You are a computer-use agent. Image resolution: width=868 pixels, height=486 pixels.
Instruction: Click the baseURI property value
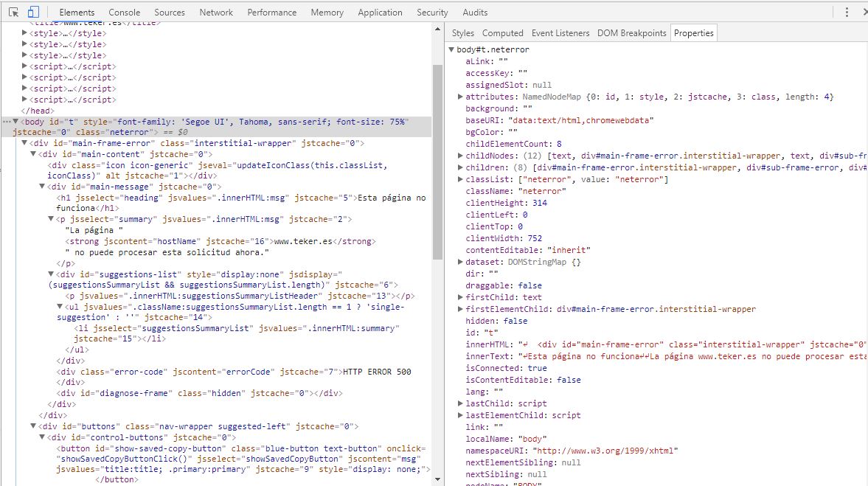[x=581, y=120]
